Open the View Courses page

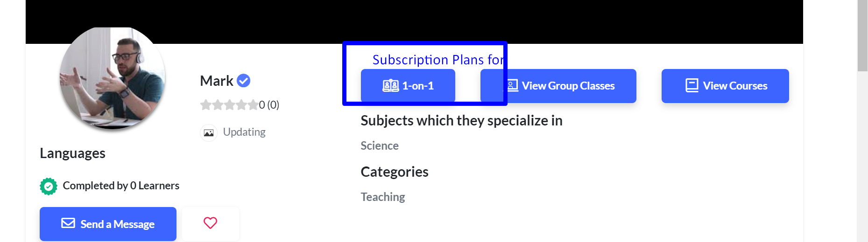pyautogui.click(x=725, y=86)
